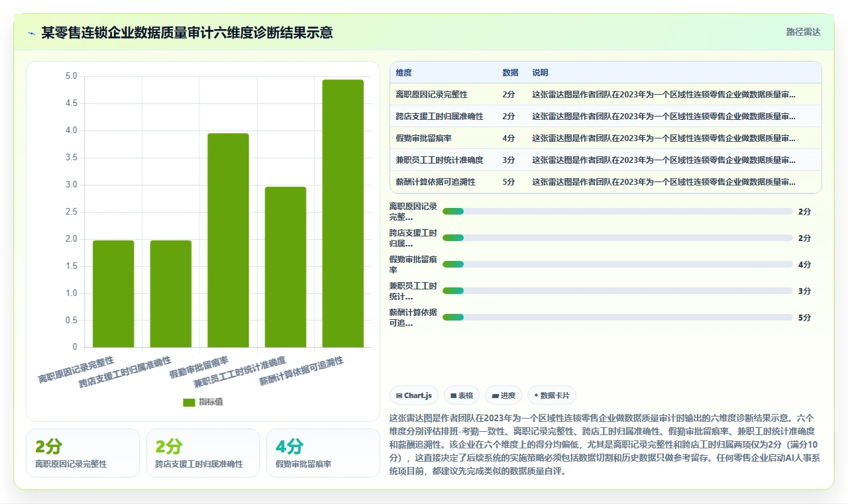Open the 4分 假勤审批留痕率 data card
The height and width of the screenshot is (504, 848).
(323, 453)
